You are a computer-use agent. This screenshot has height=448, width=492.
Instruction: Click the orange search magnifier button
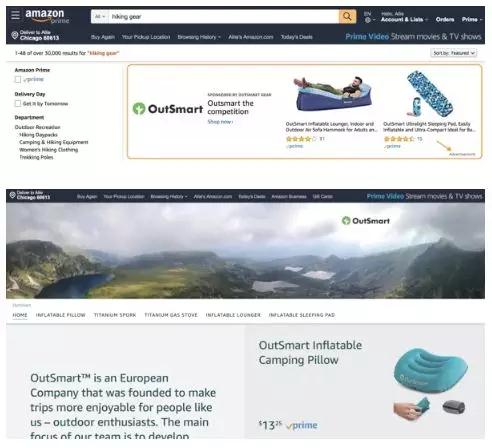347,16
